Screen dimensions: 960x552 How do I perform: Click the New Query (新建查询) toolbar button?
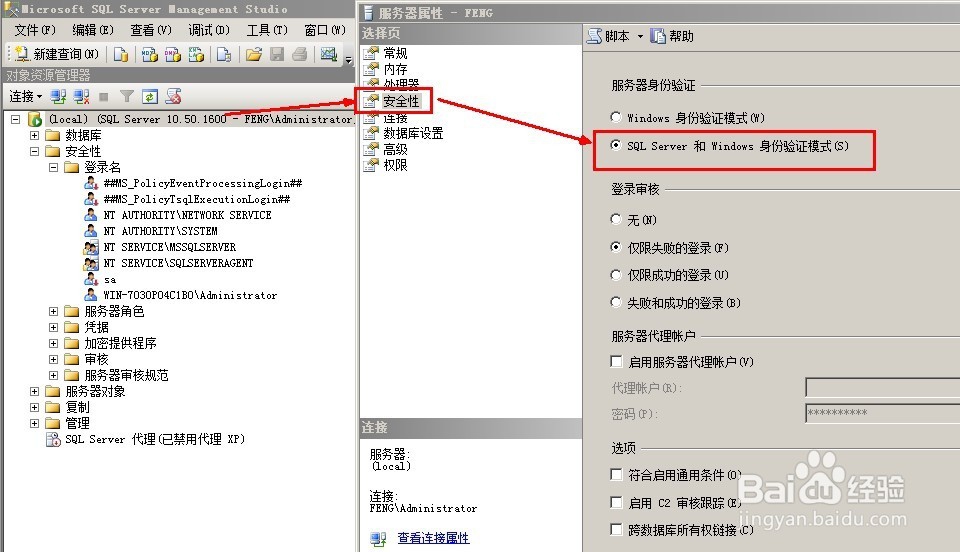point(56,54)
